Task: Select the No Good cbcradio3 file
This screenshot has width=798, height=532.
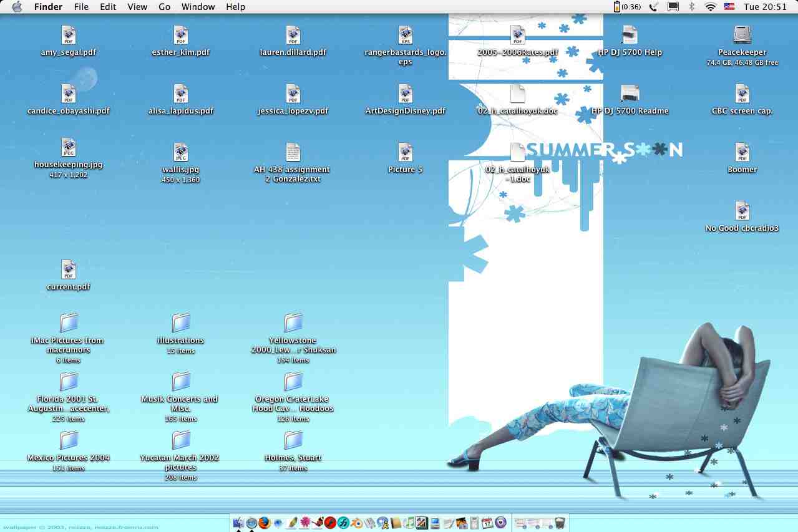Action: [x=742, y=211]
